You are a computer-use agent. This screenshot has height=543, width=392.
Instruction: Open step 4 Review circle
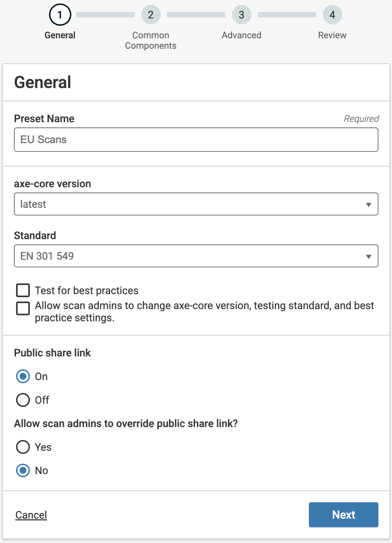point(332,15)
